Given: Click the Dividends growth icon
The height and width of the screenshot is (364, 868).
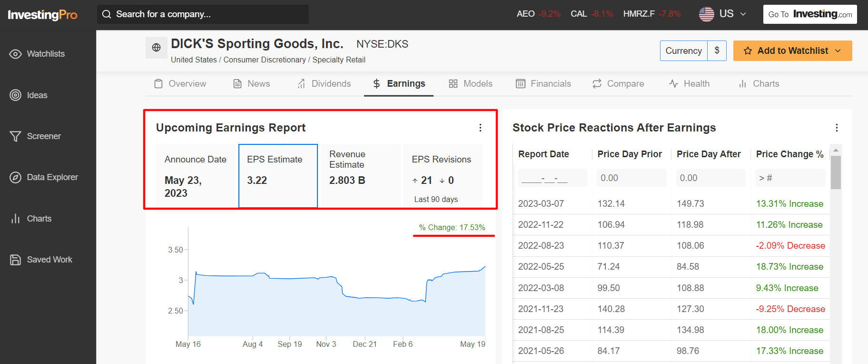Looking at the screenshot, I should pyautogui.click(x=301, y=84).
